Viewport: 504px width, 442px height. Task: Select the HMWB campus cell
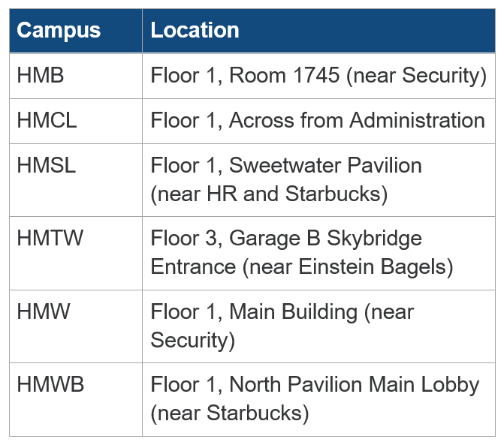[50, 385]
